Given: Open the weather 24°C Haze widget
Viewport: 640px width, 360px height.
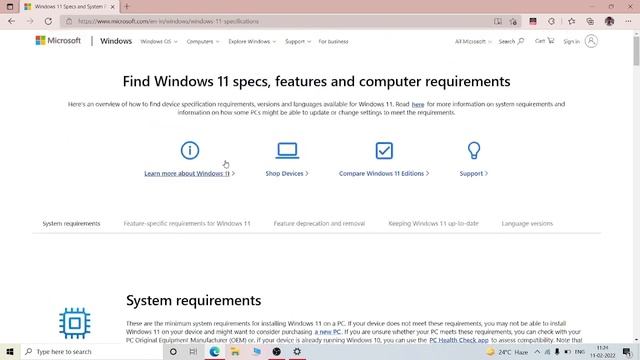Looking at the screenshot, I should 507,352.
